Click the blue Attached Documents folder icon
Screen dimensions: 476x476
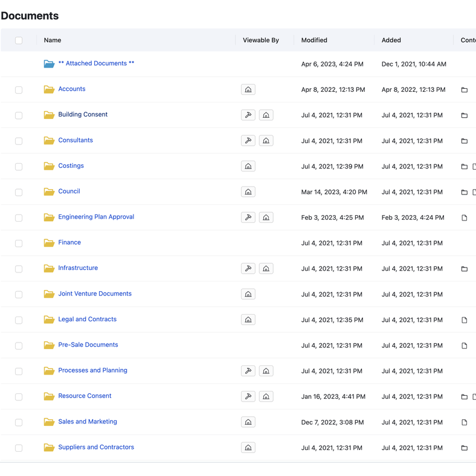[49, 63]
